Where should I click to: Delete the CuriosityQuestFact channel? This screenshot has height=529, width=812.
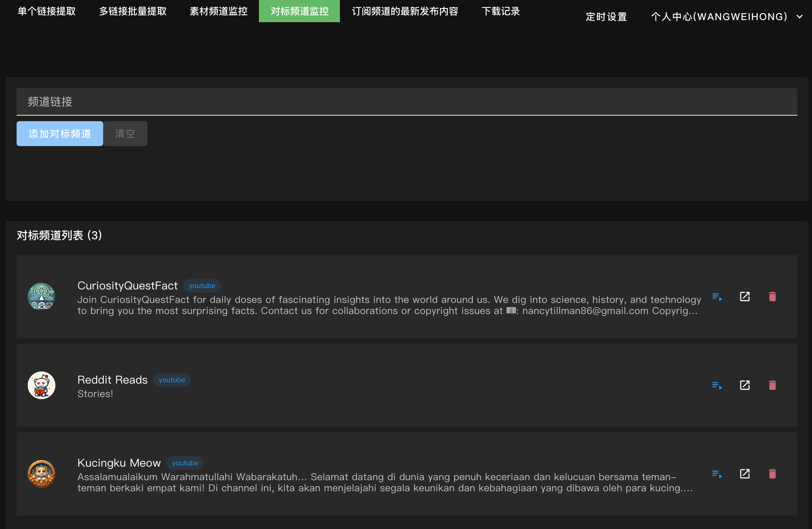(772, 297)
